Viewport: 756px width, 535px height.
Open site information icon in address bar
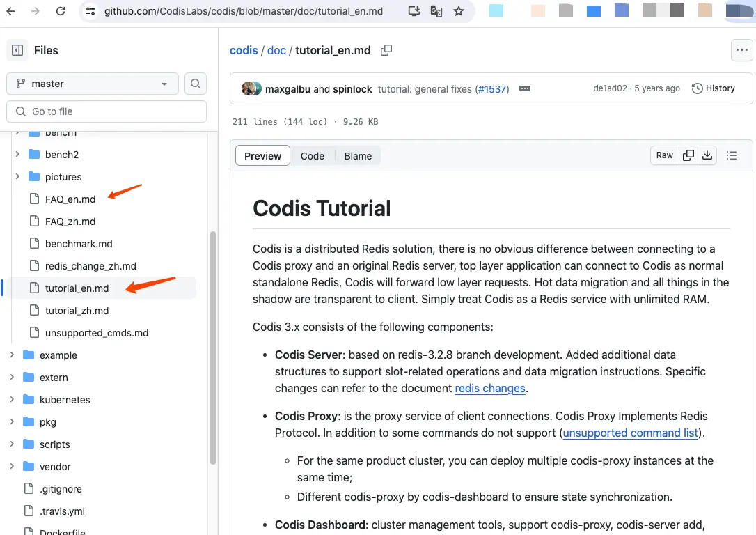click(90, 10)
